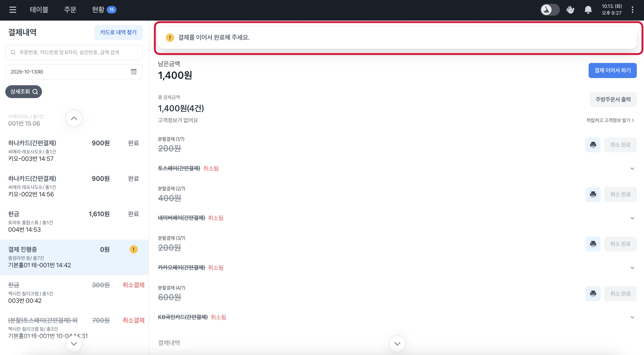644x355 pixels.
Task: Select 키오-003번 14:57 payment row
Action: tap(74, 151)
